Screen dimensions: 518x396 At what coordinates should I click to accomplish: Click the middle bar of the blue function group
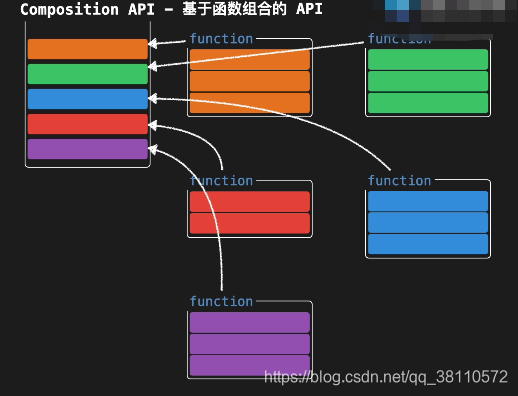click(428, 223)
